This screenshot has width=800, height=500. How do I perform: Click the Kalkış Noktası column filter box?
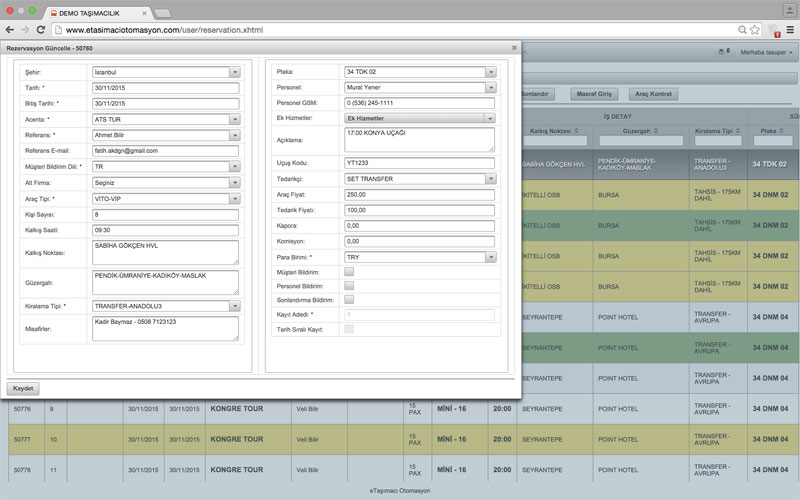tap(555, 140)
